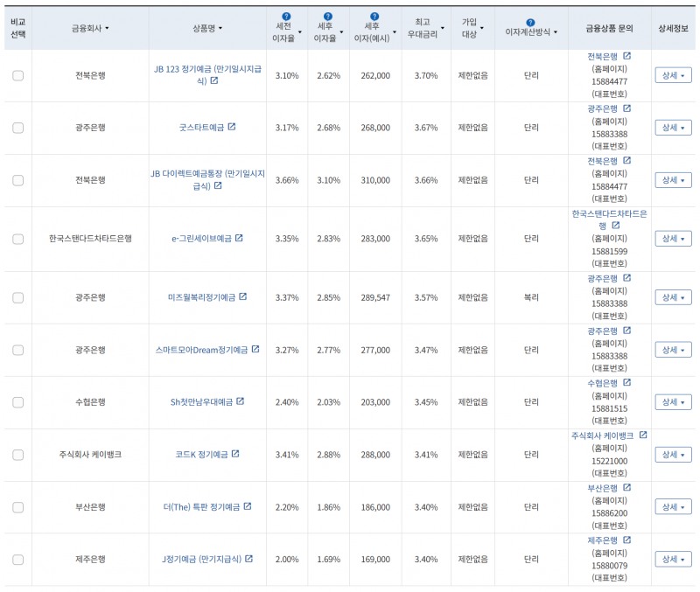Open help tooltip for 이자계산방식
Screen dimensions: 700x592
click(530, 23)
